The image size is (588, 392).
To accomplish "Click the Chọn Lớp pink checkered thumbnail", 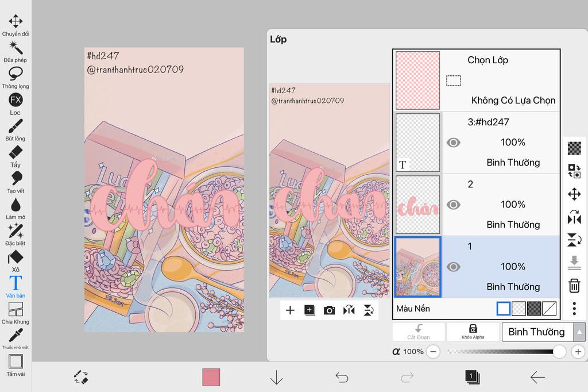I will point(418,80).
